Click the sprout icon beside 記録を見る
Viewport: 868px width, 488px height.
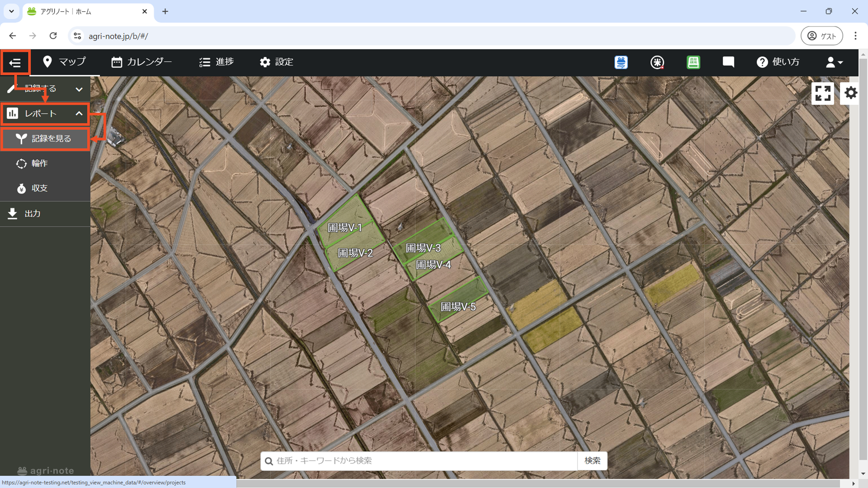pos(21,139)
